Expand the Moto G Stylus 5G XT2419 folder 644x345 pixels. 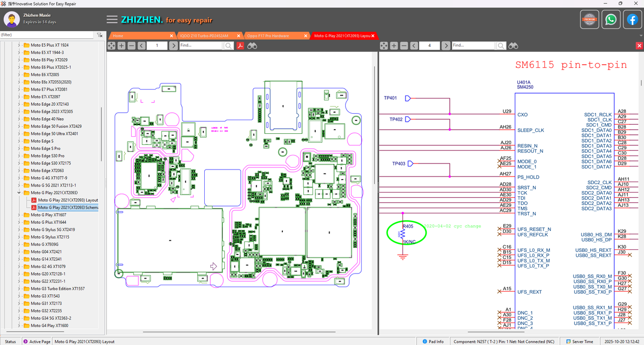[x=19, y=229]
